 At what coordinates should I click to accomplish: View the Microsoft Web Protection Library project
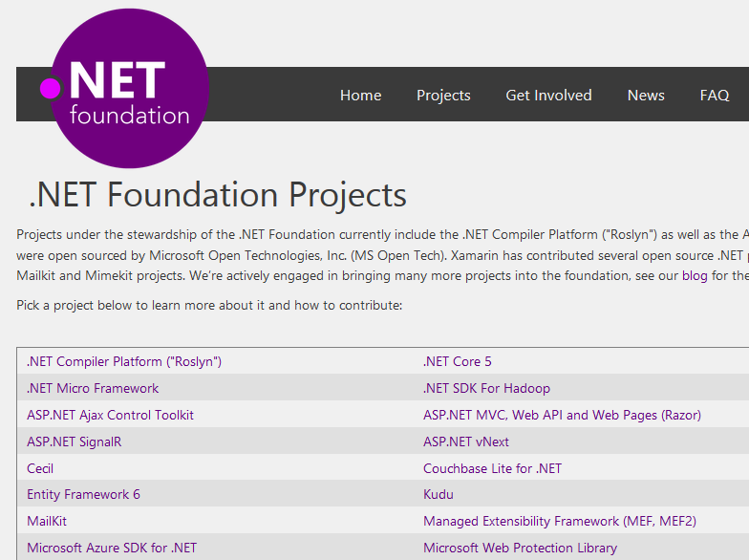point(520,549)
